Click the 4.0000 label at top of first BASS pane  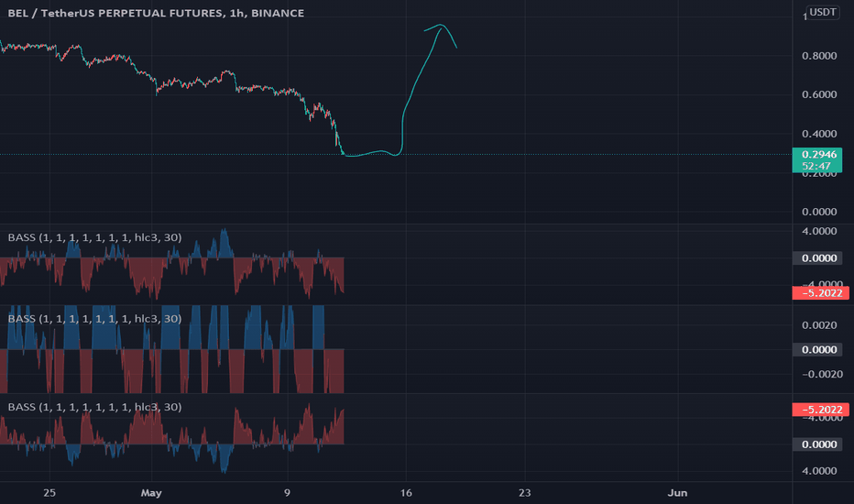(819, 231)
